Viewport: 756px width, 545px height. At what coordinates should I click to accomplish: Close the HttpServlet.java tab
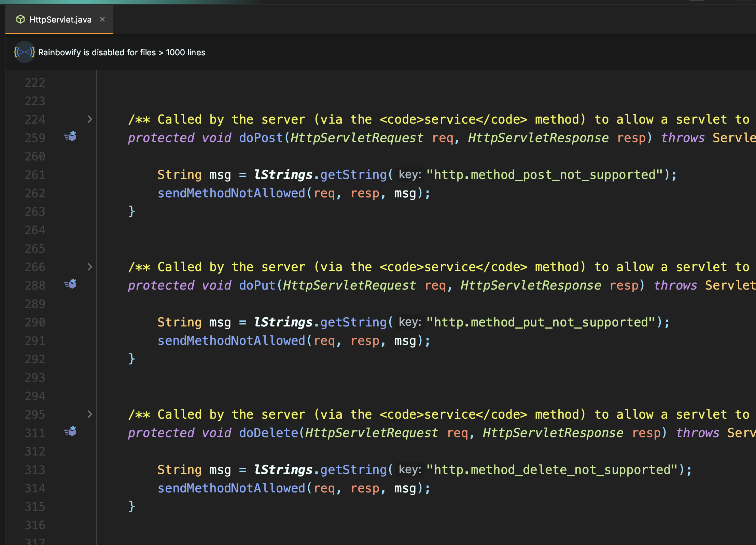pos(102,19)
